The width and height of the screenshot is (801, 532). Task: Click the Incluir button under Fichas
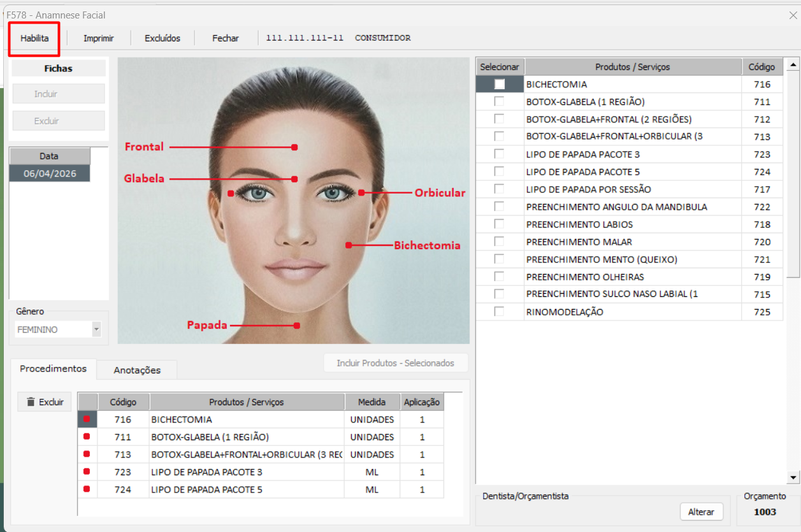coord(59,94)
